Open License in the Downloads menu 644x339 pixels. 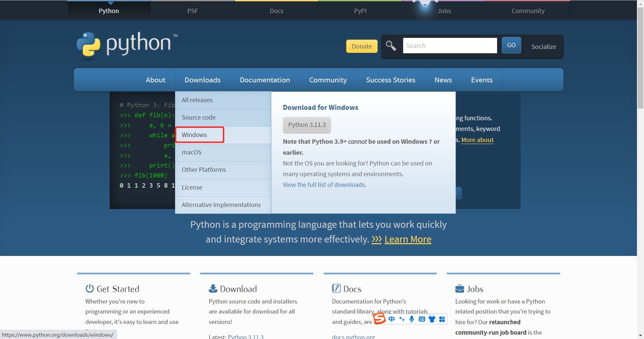click(x=223, y=188)
